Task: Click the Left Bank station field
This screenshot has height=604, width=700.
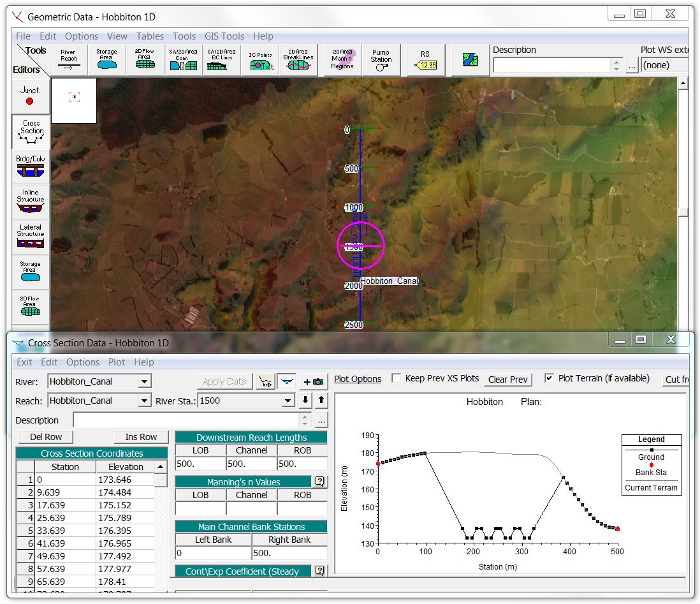Action: [213, 553]
